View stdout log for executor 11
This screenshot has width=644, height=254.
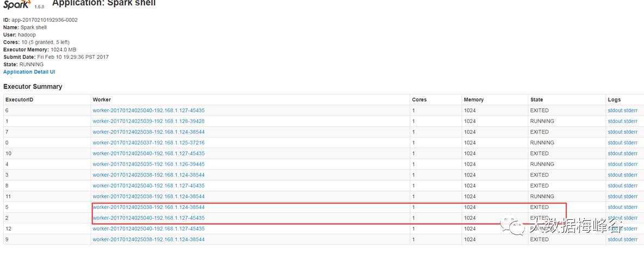coord(615,196)
